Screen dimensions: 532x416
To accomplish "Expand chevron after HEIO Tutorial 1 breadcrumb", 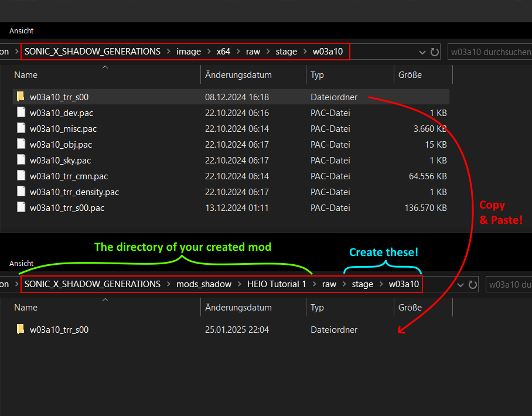I will [x=314, y=284].
